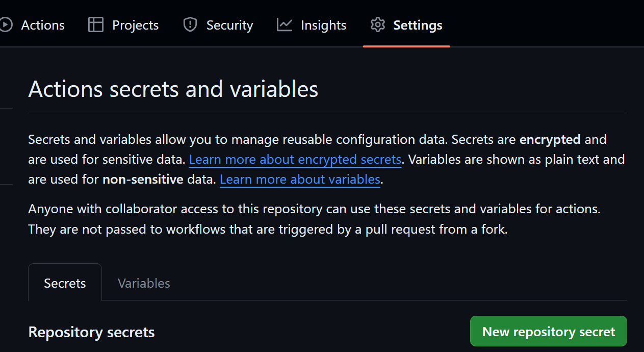Open the Actions tab label
Viewport: 644px width, 352px height.
pos(43,25)
